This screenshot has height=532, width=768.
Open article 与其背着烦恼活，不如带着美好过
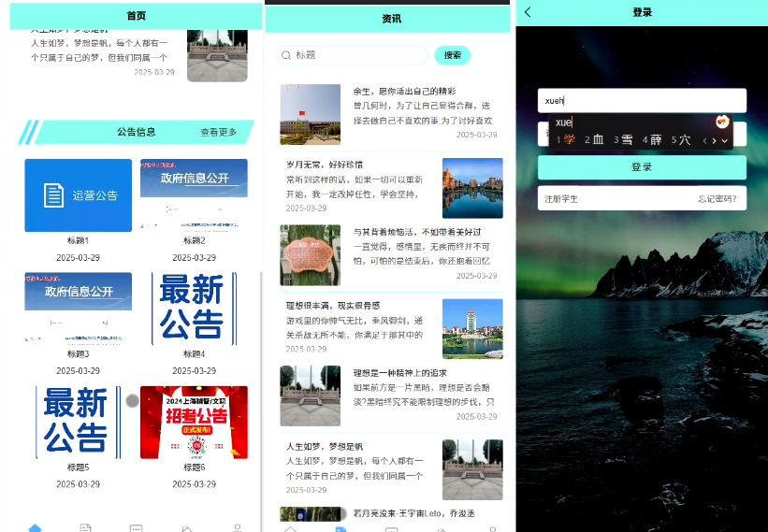(x=417, y=232)
